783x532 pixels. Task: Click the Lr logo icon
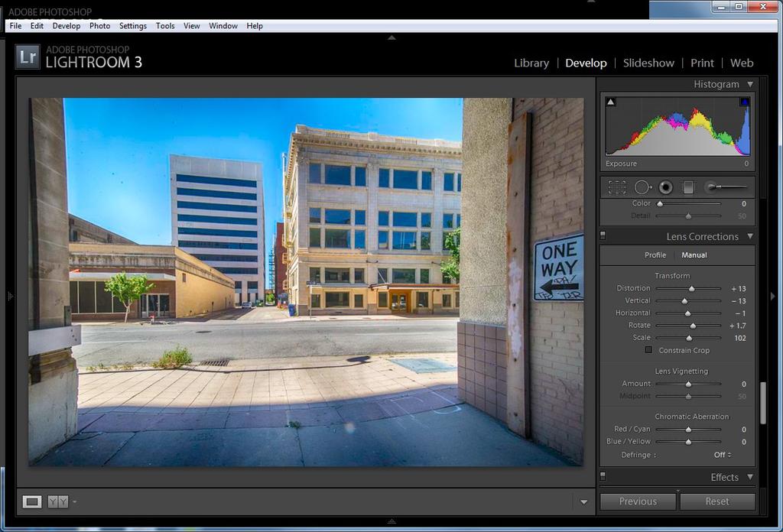click(x=28, y=57)
